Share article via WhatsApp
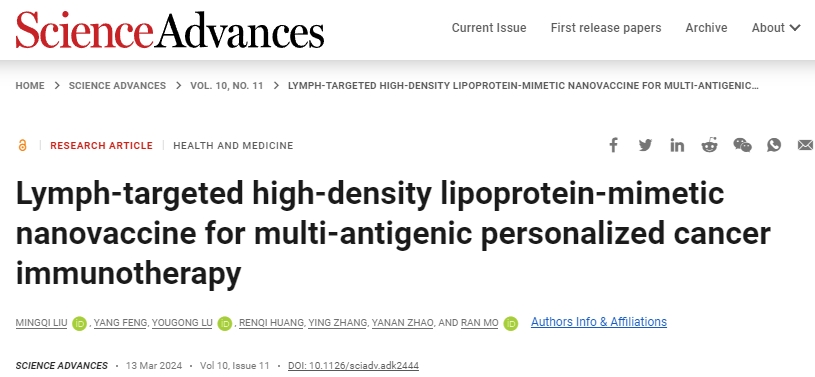 [x=774, y=145]
